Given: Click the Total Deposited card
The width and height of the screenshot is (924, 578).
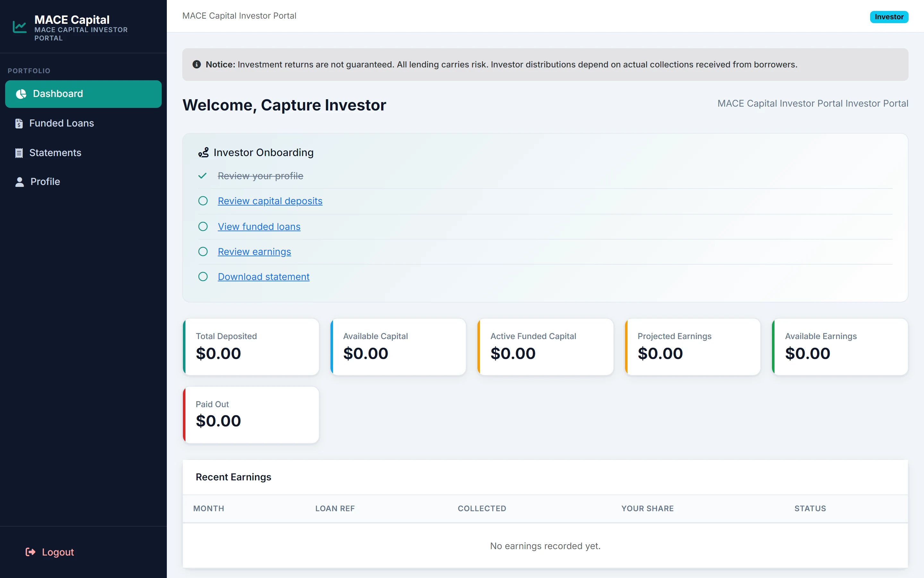Looking at the screenshot, I should coord(251,347).
